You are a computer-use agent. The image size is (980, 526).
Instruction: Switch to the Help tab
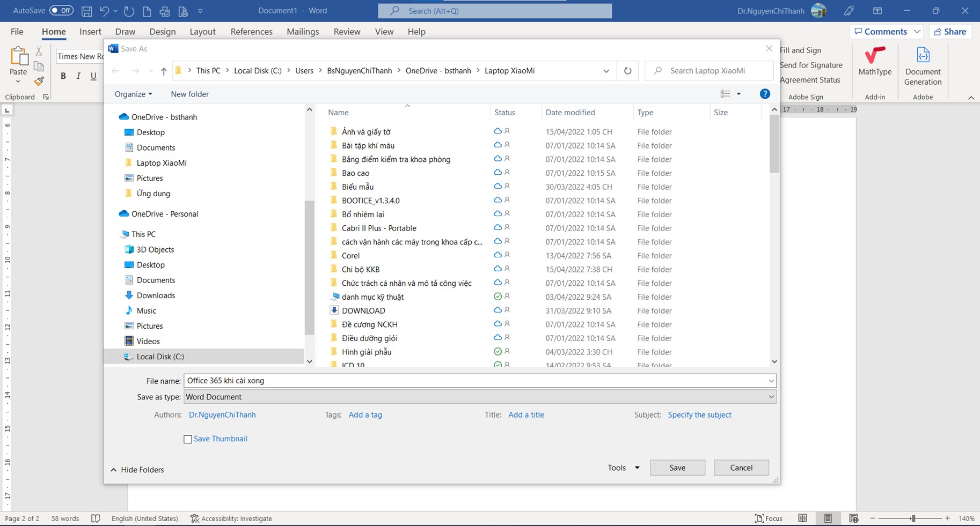pos(416,32)
